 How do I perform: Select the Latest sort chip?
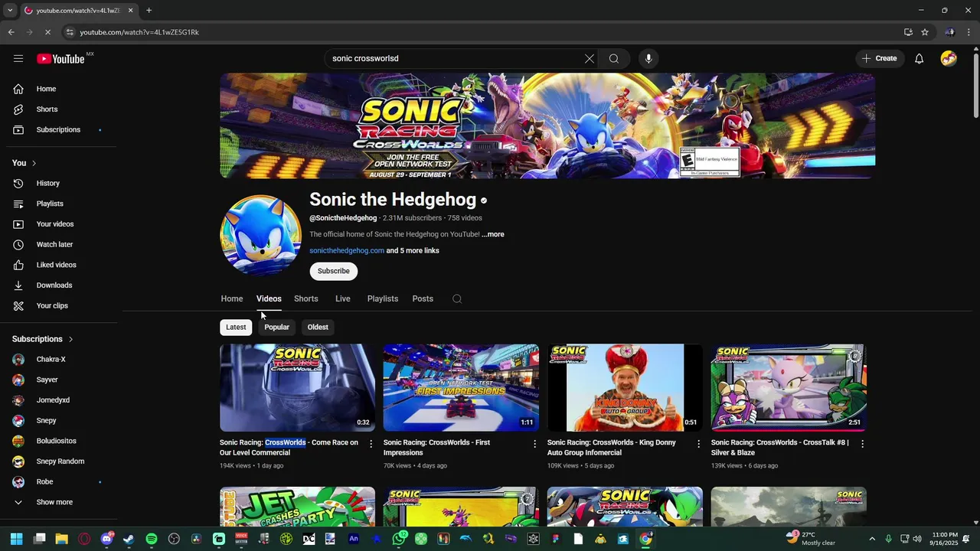(236, 328)
